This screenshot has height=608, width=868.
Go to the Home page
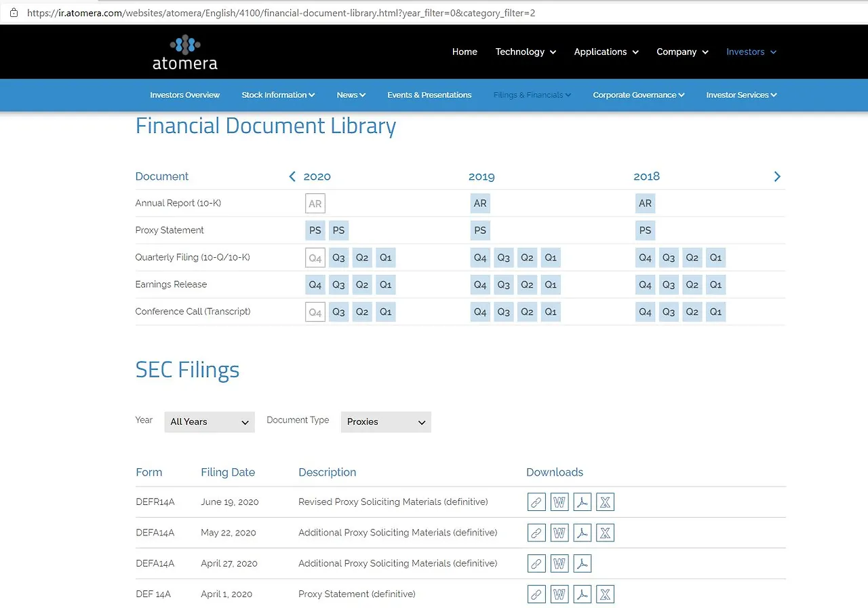465,52
